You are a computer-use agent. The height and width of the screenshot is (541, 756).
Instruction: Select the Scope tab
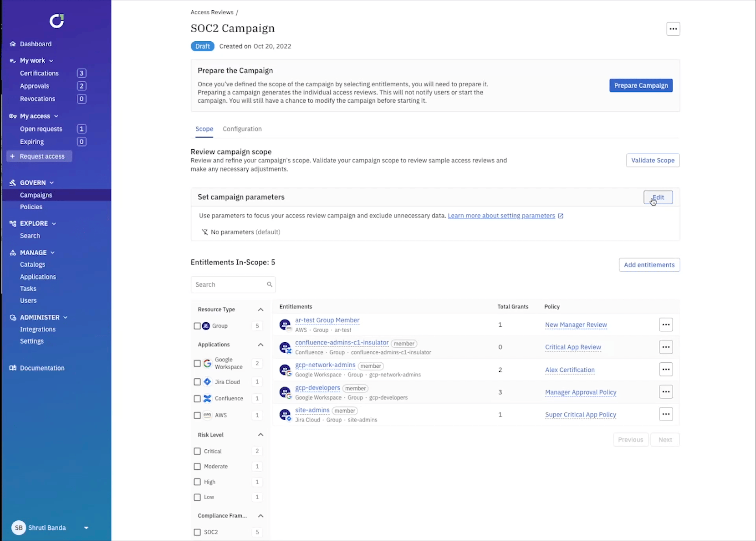pos(204,128)
